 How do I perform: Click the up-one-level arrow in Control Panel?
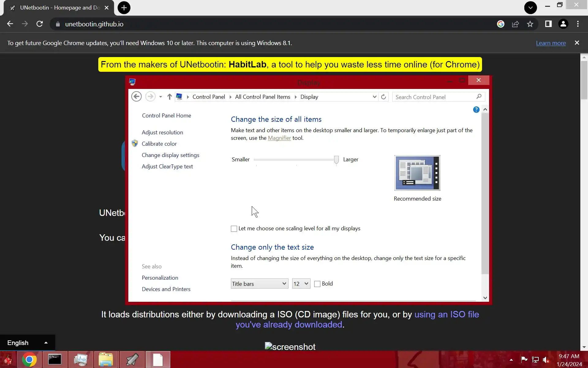pos(169,97)
